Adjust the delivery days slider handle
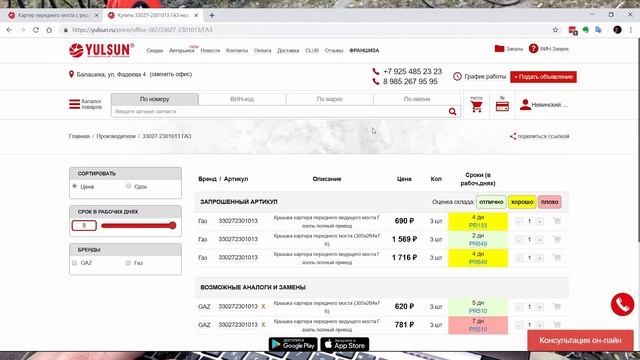 [173, 225]
